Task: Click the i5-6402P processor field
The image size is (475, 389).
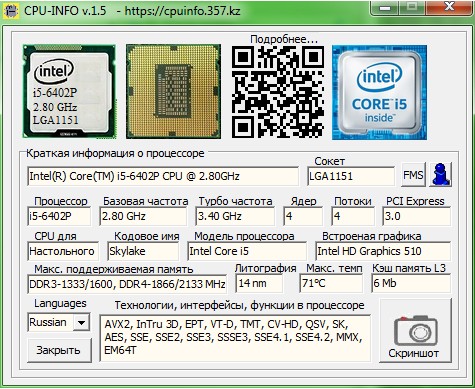Action: 59,216
